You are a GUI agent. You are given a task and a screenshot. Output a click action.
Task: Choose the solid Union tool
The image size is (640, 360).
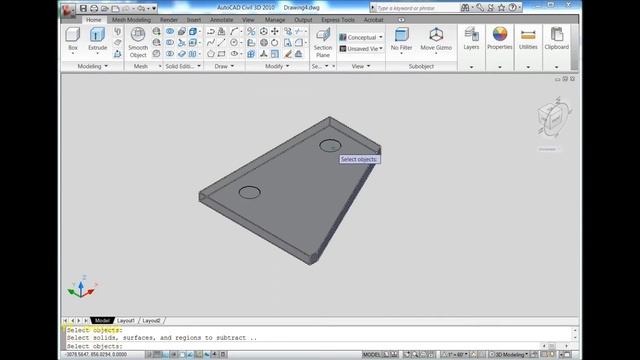pyautogui.click(x=170, y=31)
